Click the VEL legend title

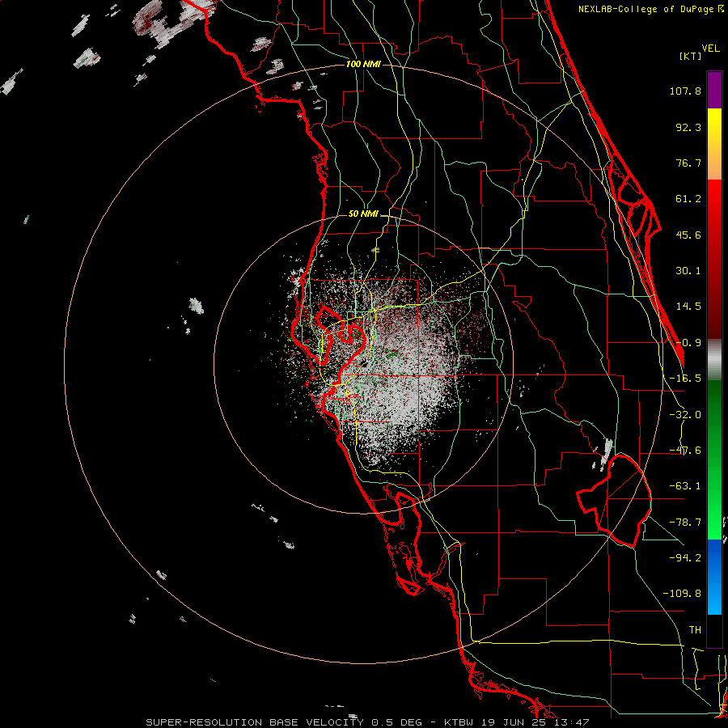[710, 49]
